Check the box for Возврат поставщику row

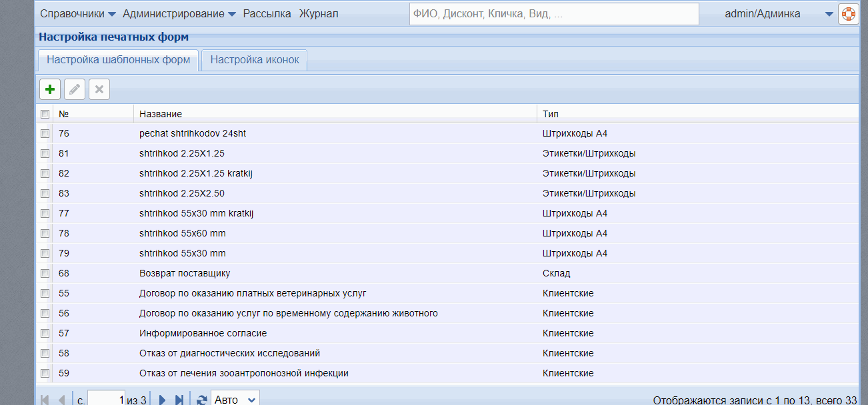pos(45,273)
